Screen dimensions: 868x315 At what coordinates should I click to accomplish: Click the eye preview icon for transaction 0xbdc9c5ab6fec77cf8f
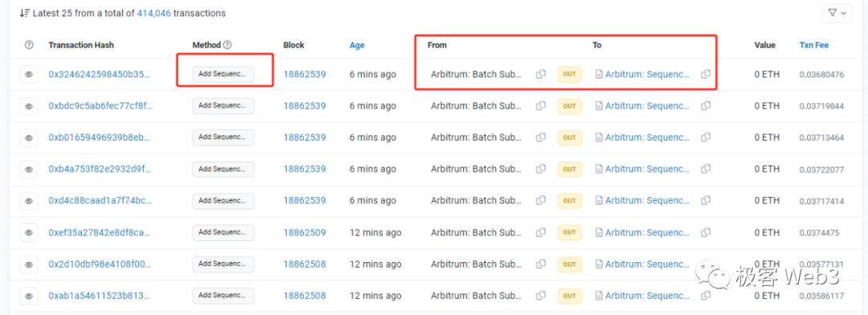[28, 106]
